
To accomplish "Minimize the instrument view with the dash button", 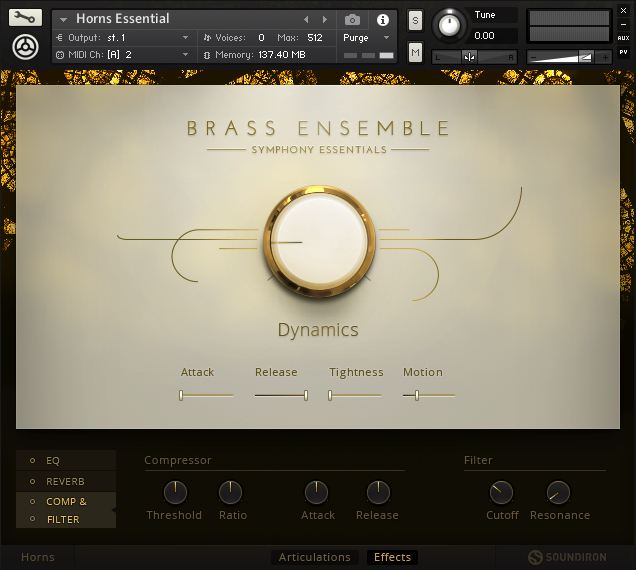I will click(623, 24).
